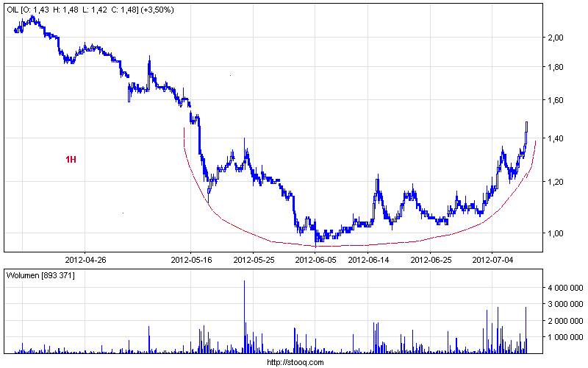Click the 2012-07-04 date label
588x368 pixels.
pos(492,260)
